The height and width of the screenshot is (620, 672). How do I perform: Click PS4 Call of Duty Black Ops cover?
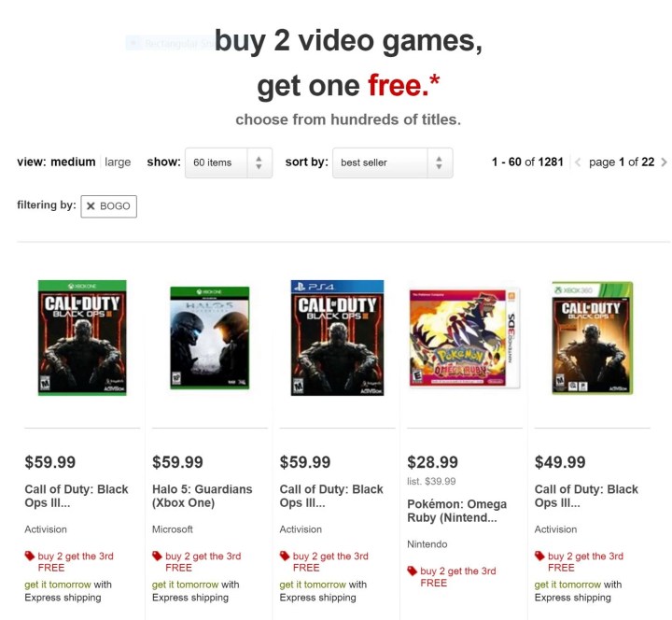(x=337, y=338)
